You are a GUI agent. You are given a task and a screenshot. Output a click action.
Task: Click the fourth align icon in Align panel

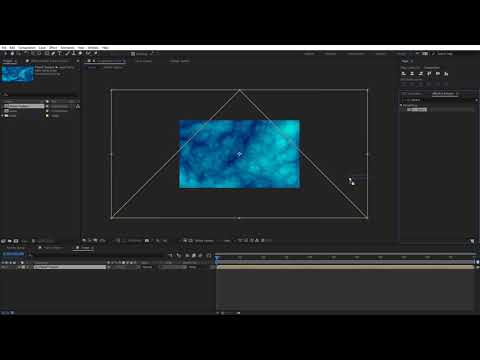(429, 74)
